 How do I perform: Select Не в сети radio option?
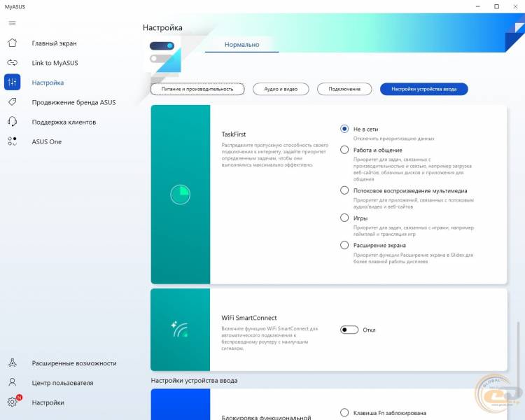[344, 129]
